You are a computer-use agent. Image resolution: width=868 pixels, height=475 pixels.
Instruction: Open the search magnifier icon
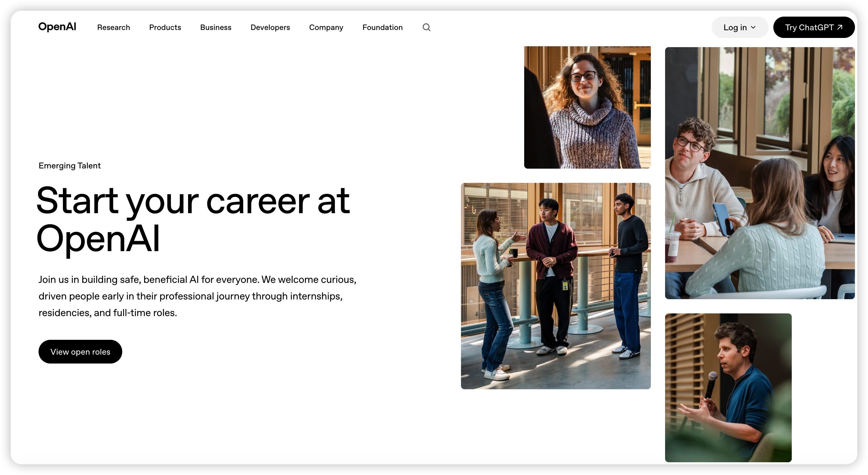[427, 27]
